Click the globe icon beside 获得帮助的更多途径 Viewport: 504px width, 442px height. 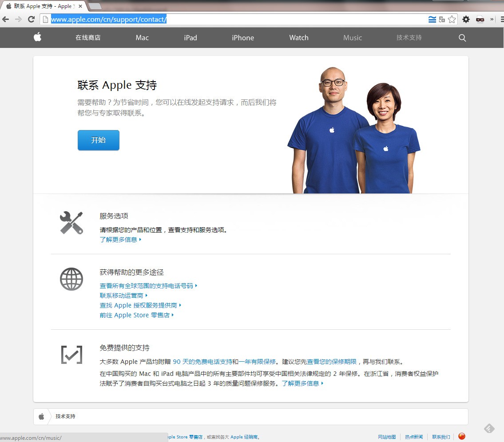click(x=71, y=279)
